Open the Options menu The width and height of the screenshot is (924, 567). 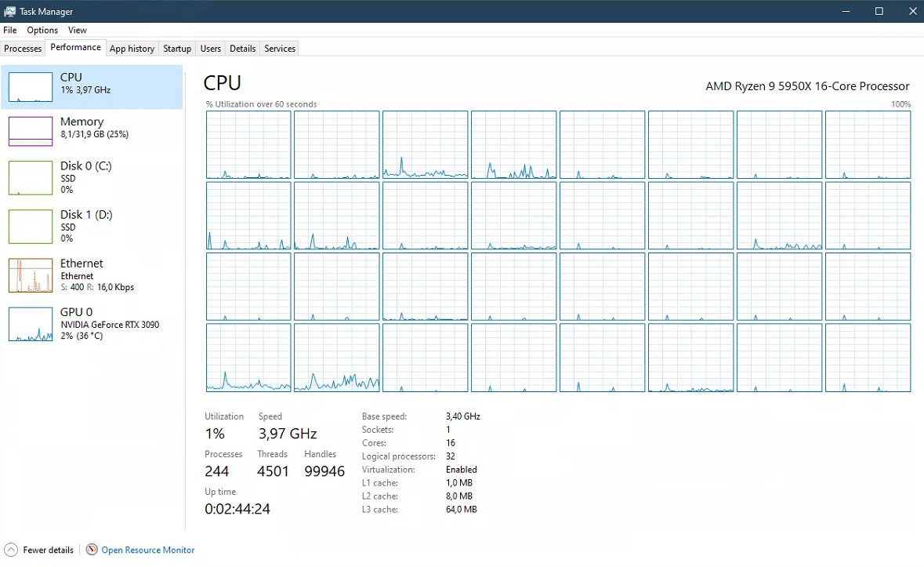(42, 30)
